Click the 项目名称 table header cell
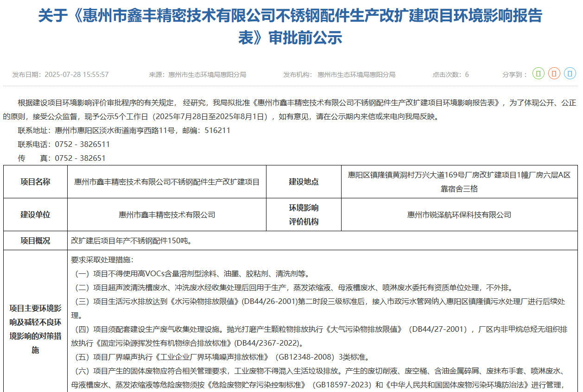The height and width of the screenshot is (392, 583). pos(35,182)
